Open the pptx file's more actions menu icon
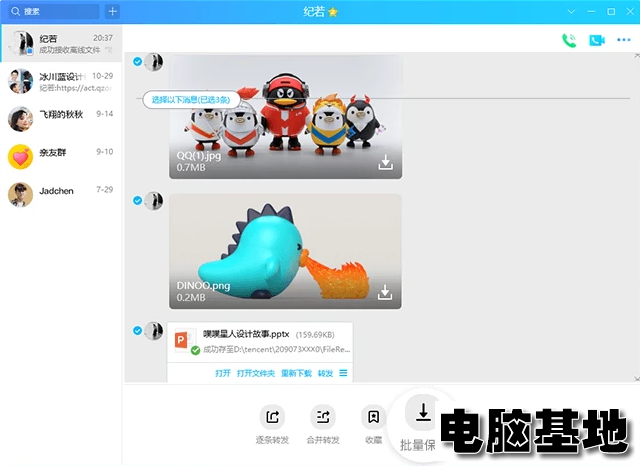 point(343,373)
